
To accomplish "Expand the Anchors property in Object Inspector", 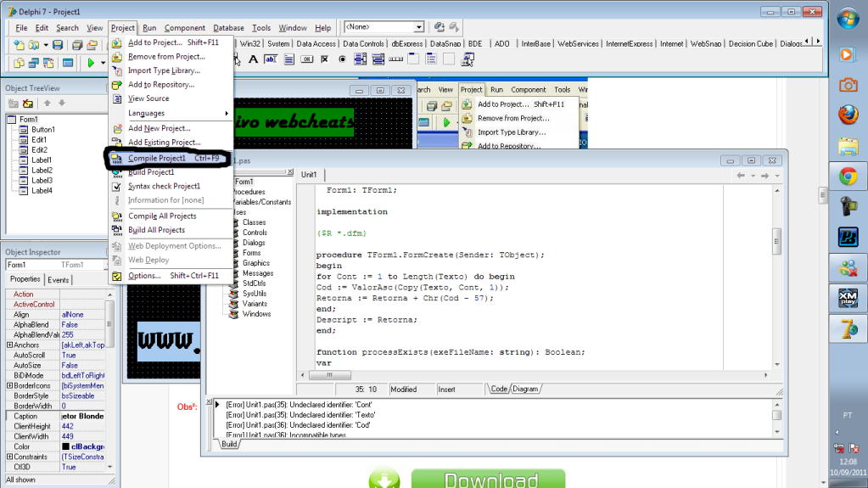I will (9, 345).
